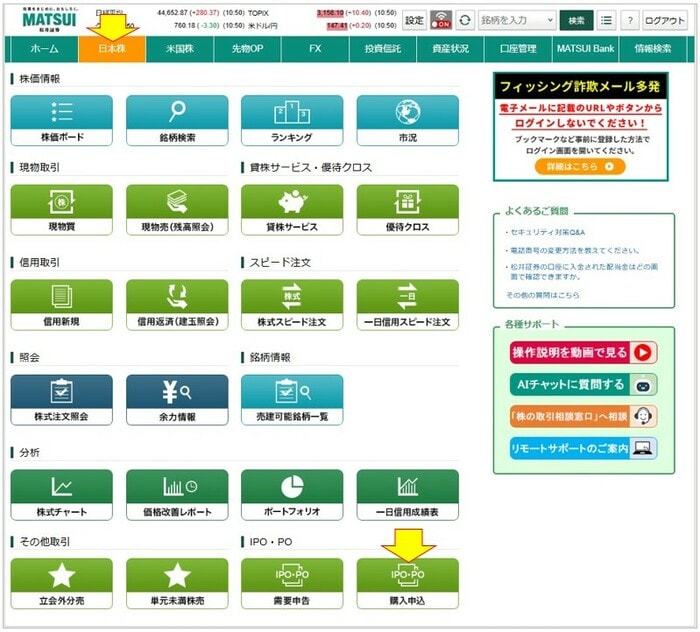The height and width of the screenshot is (632, 700).
Task: Toggle the ON streaming indicator
Action: (x=441, y=20)
